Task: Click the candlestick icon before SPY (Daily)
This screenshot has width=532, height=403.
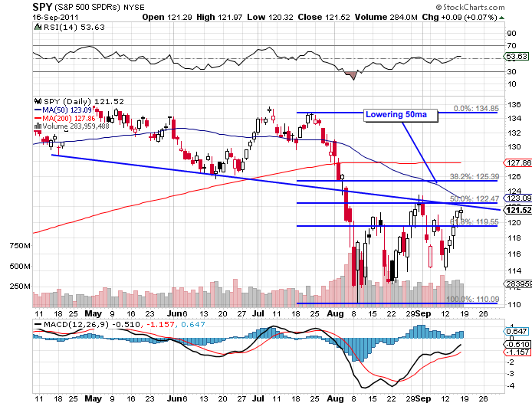Action: [38, 101]
